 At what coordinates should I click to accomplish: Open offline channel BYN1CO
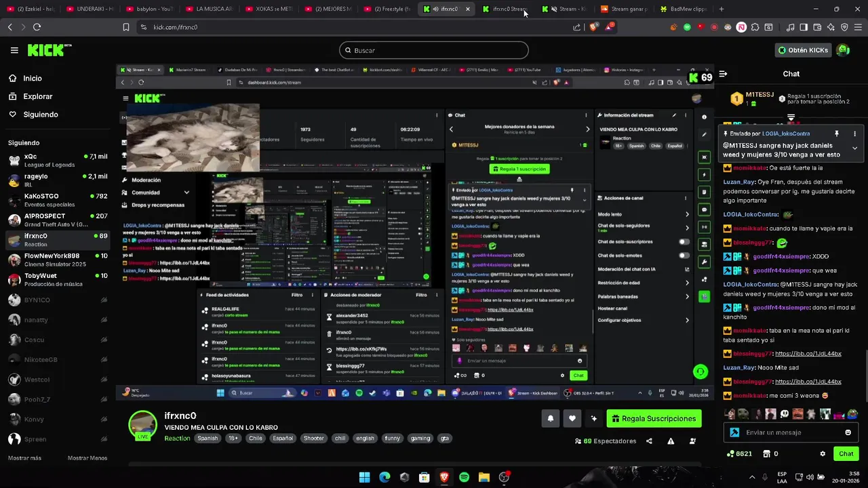point(57,300)
